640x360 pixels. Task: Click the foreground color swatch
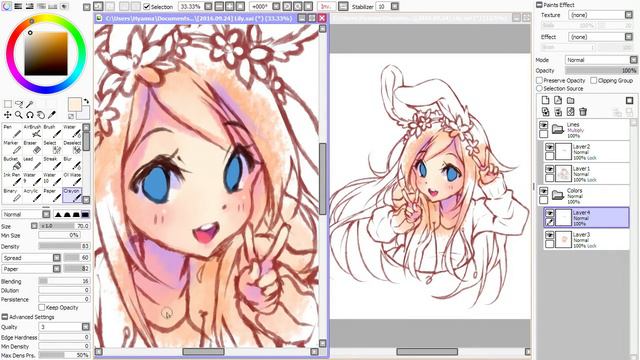(75, 104)
